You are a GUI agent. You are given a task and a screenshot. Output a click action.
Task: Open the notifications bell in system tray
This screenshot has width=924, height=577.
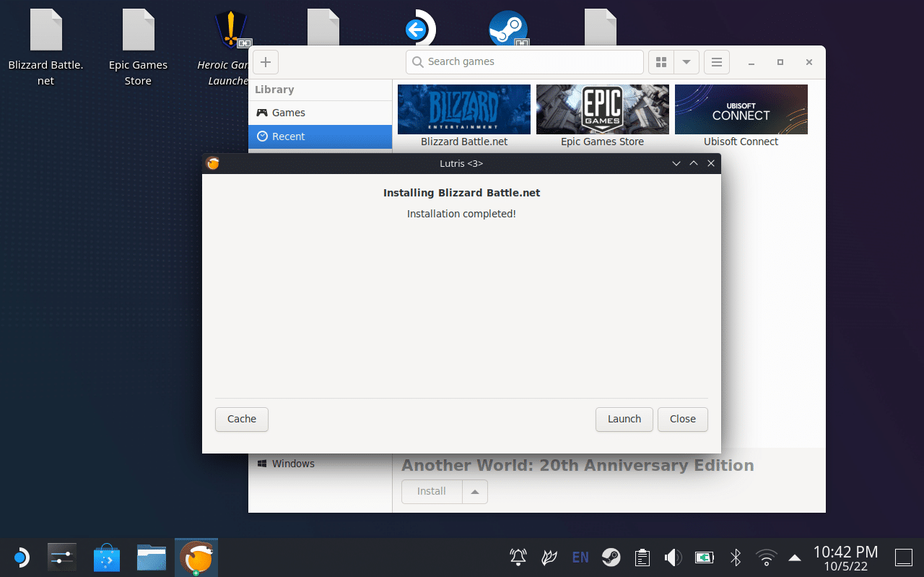(x=518, y=558)
